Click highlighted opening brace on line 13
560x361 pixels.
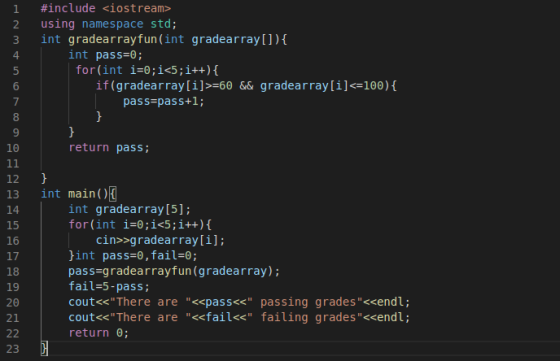click(112, 194)
